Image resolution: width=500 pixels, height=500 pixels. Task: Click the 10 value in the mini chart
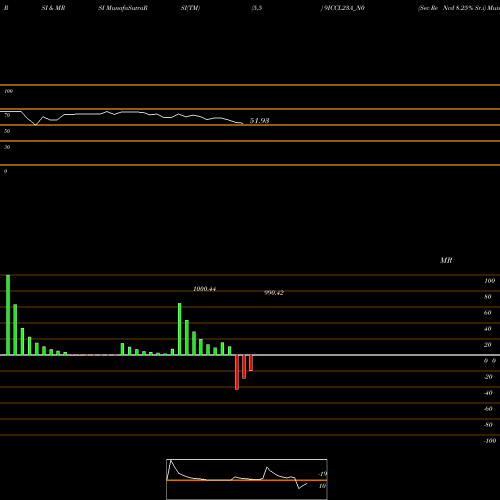322,486
